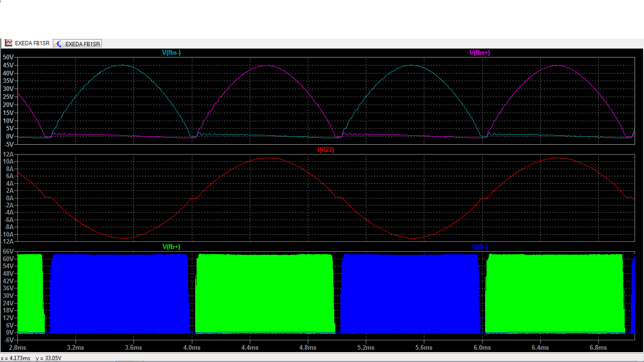Click the 2.8ms time axis label
This screenshot has height=362, width=644.
click(x=17, y=348)
